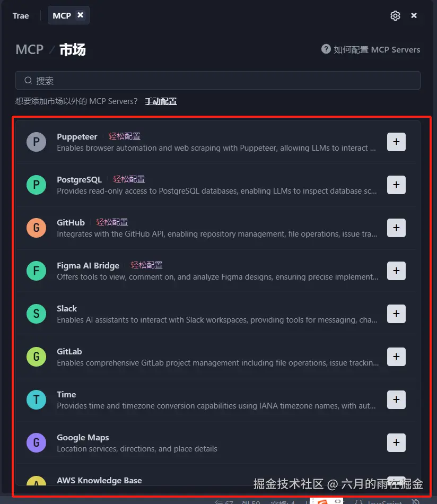Add Figma AI Bridge server
The width and height of the screenshot is (437, 504).
(396, 271)
